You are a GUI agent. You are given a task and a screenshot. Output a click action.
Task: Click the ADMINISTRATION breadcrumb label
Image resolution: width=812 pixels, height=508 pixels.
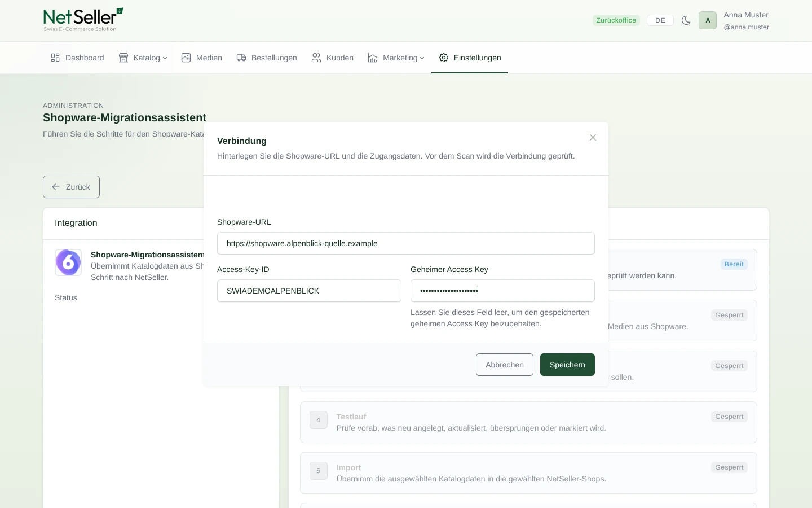[73, 106]
